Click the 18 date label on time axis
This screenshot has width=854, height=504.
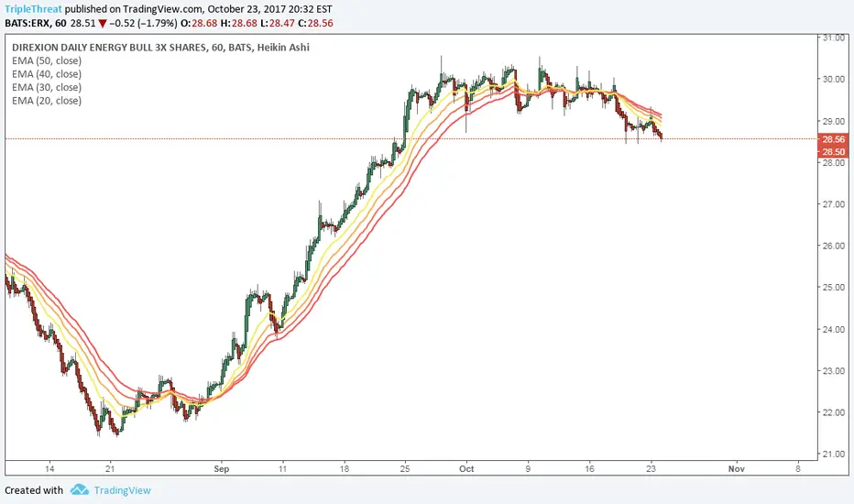click(345, 468)
